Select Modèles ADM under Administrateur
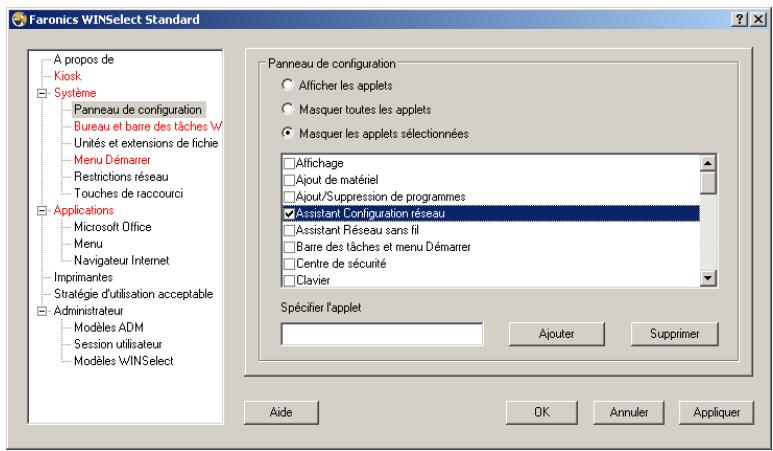This screenshot has height=451, width=773. coord(109,327)
